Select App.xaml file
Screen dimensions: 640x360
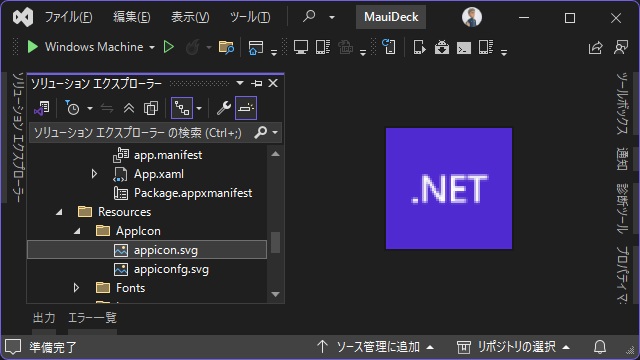tap(159, 174)
